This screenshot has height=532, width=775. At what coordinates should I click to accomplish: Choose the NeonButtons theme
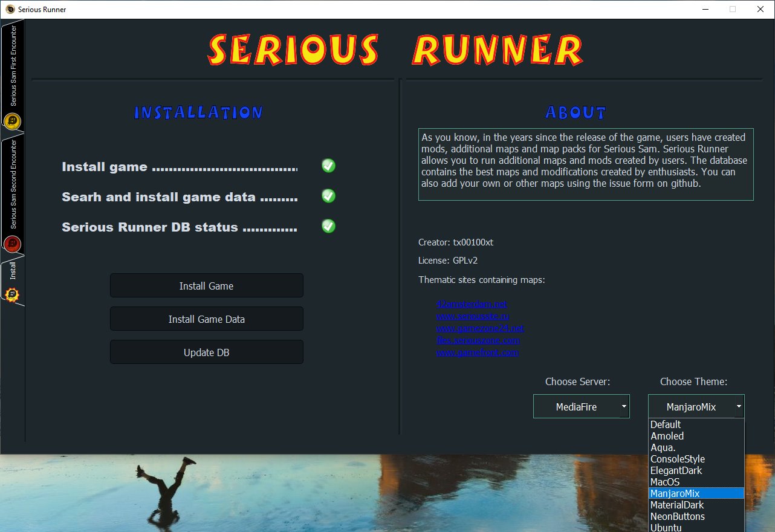click(696, 516)
